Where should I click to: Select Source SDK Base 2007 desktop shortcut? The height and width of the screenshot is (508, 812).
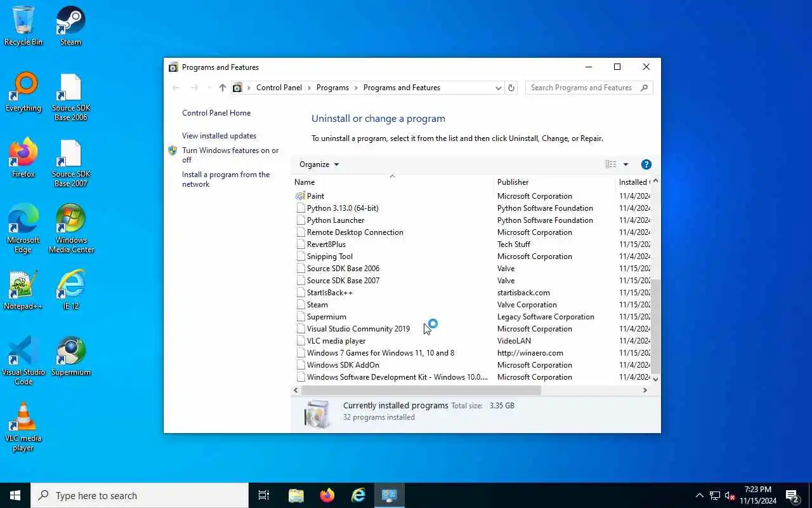point(70,163)
